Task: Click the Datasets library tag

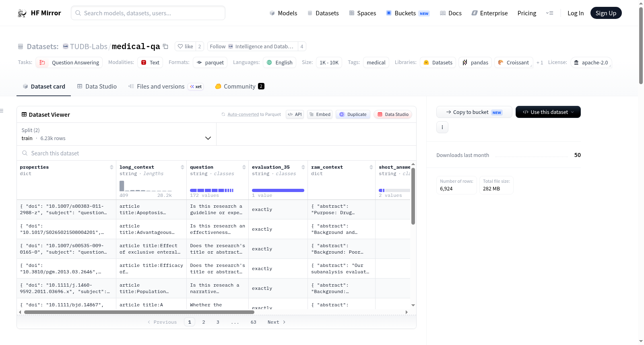Action: click(x=438, y=62)
